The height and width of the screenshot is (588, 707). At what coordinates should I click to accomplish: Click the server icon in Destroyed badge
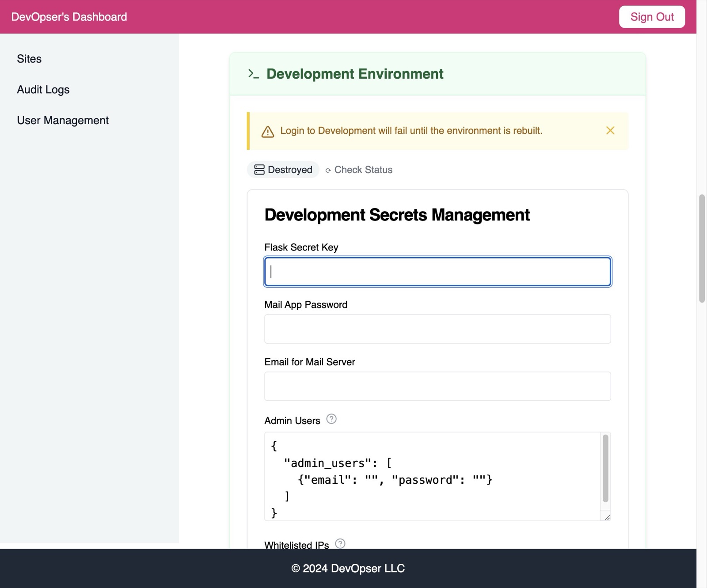point(259,170)
